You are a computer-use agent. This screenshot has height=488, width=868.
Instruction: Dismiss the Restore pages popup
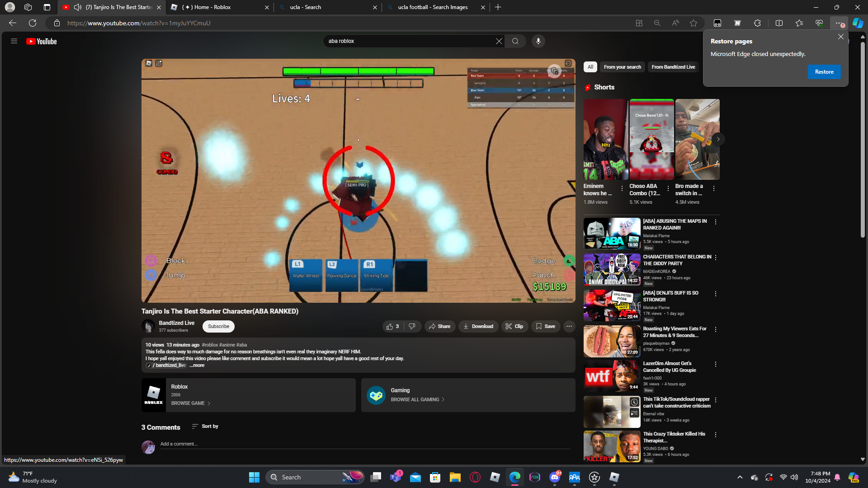(840, 37)
